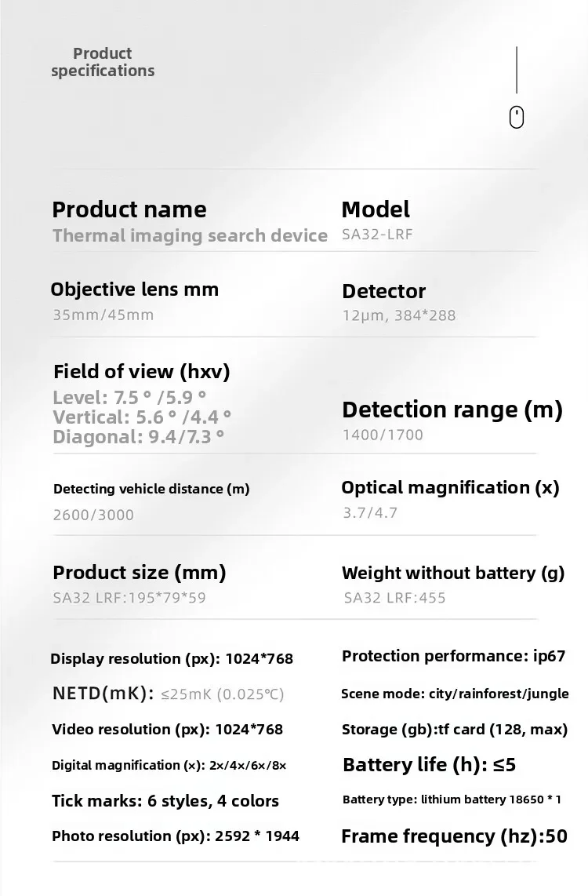588x896 pixels.
Task: Click the mouse scroll icon
Action: click(x=516, y=118)
